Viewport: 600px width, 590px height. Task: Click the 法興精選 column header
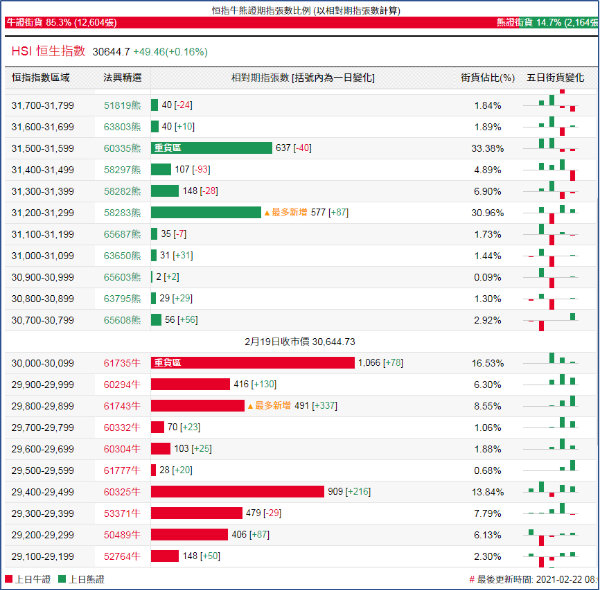pos(122,78)
